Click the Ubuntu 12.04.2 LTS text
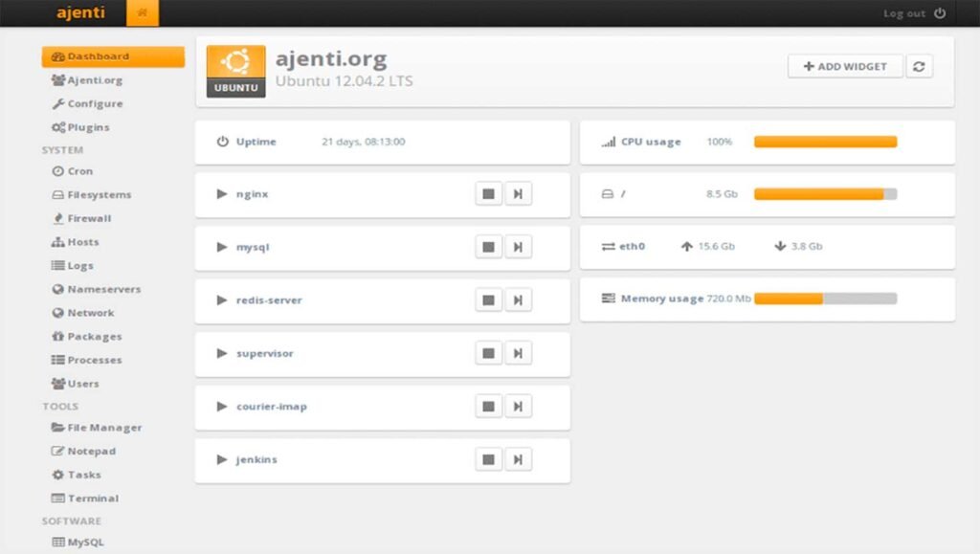 [x=344, y=81]
